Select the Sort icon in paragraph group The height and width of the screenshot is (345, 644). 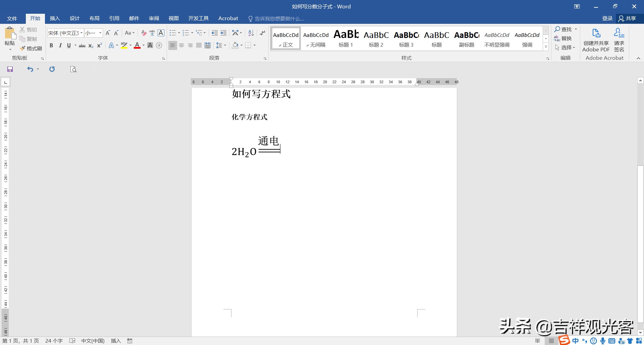[x=251, y=33]
